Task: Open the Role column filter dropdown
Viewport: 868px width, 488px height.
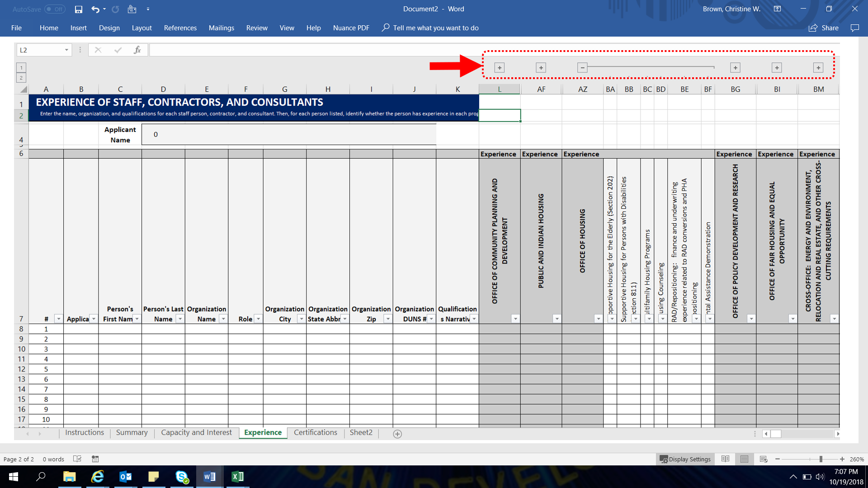Action: coord(258,319)
